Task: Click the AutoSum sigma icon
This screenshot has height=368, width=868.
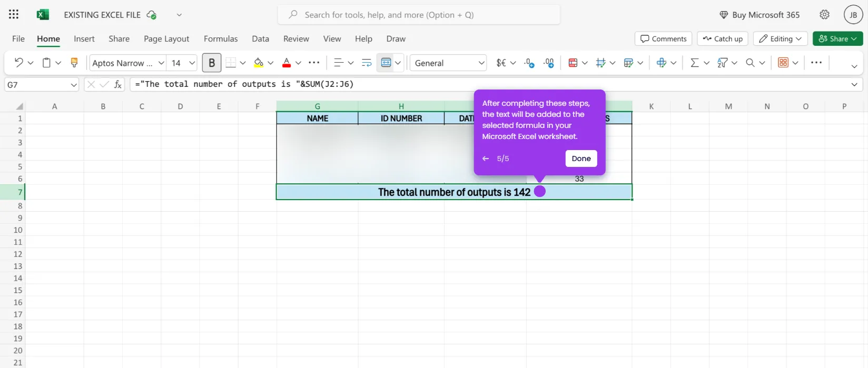Action: (695, 63)
